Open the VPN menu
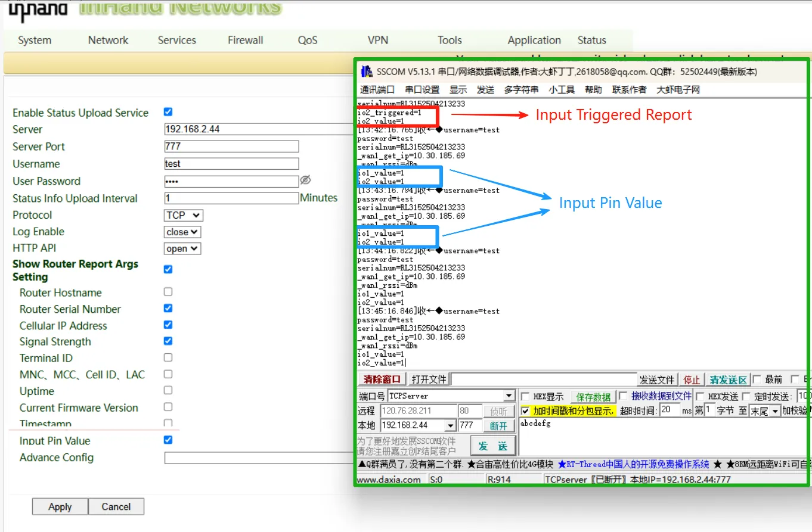The height and width of the screenshot is (532, 812). (x=378, y=40)
